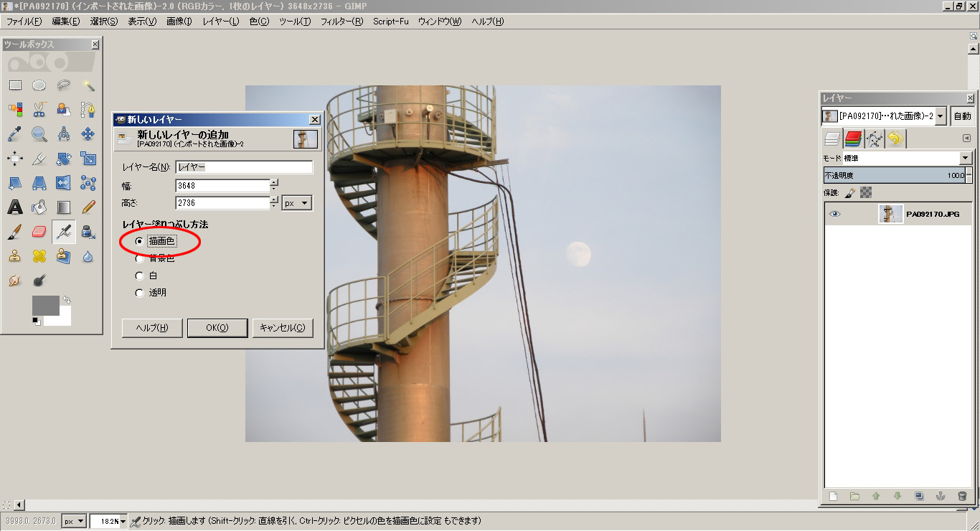The width and height of the screenshot is (980, 531).
Task: Toggle lock alpha channel in Layers panel
Action: pos(866,192)
